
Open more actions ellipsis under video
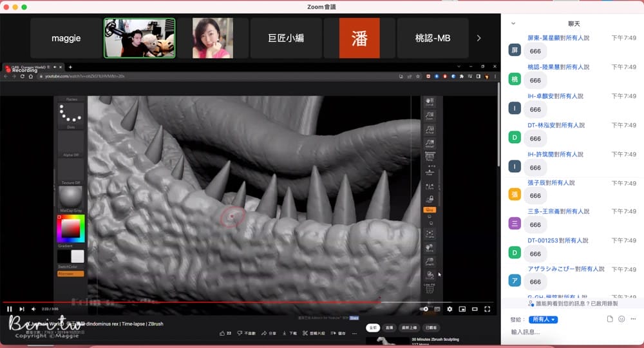coord(354,333)
